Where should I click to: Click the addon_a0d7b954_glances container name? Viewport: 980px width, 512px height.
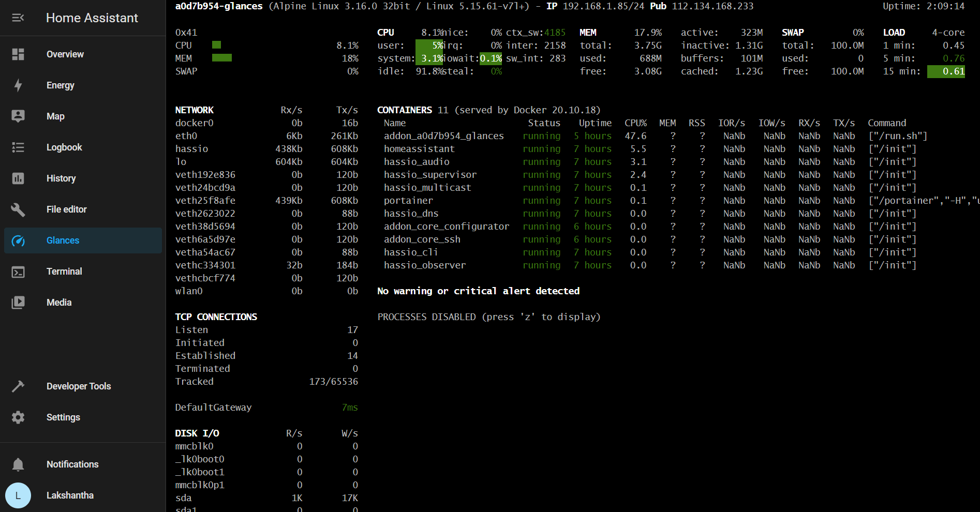444,136
